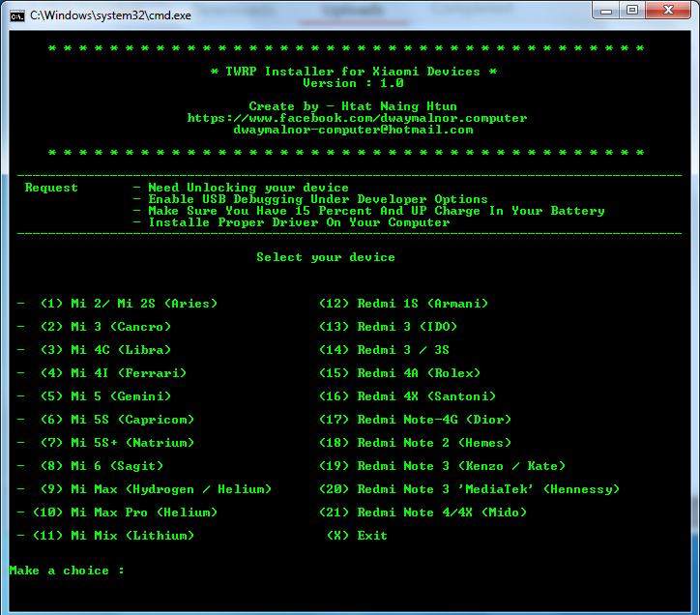The image size is (700, 615).
Task: Click option (19) Redmi Note 3 (Kenzo / Kate)
Action: point(443,466)
